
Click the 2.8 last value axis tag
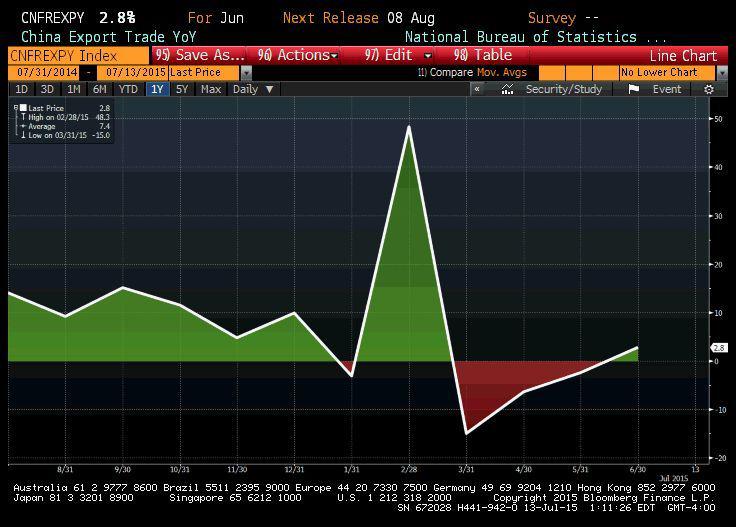718,348
